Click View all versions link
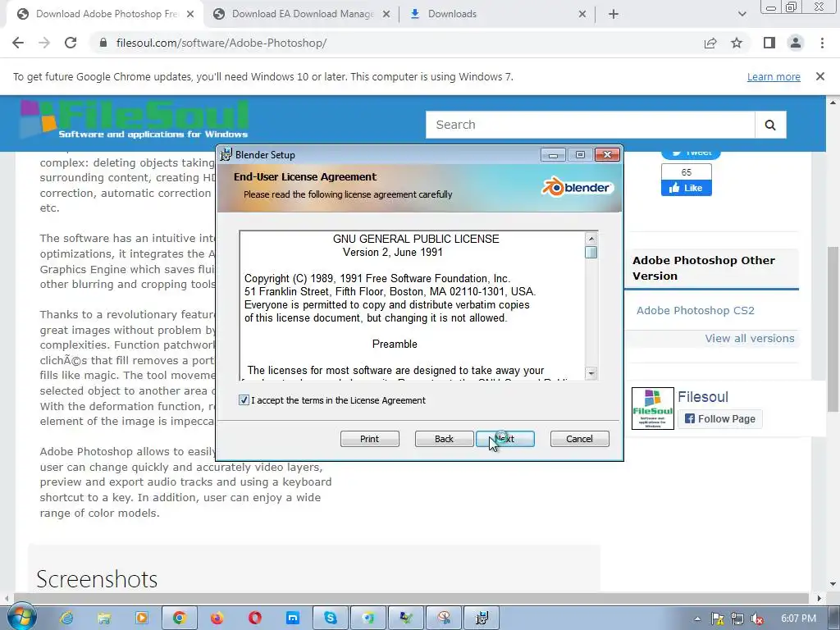 pos(750,339)
